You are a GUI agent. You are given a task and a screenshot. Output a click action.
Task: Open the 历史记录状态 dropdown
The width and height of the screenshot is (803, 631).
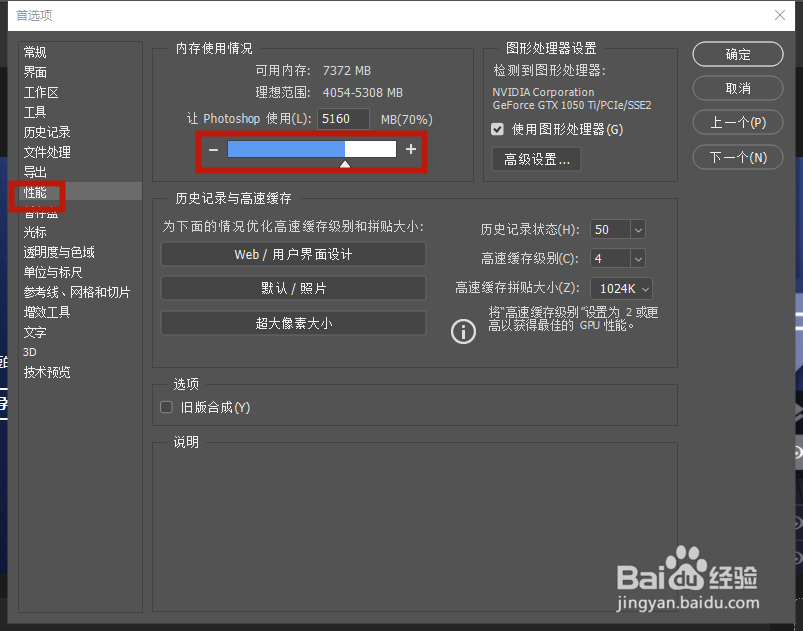pyautogui.click(x=638, y=229)
